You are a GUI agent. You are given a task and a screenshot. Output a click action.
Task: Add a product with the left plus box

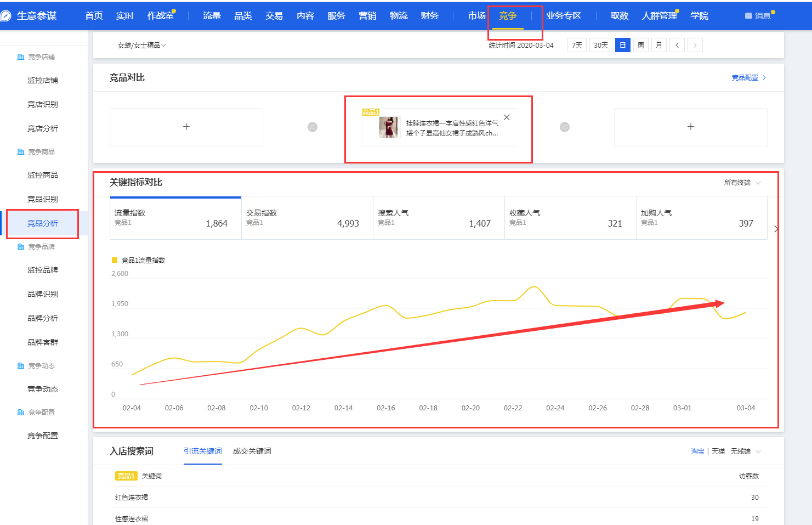pyautogui.click(x=186, y=127)
